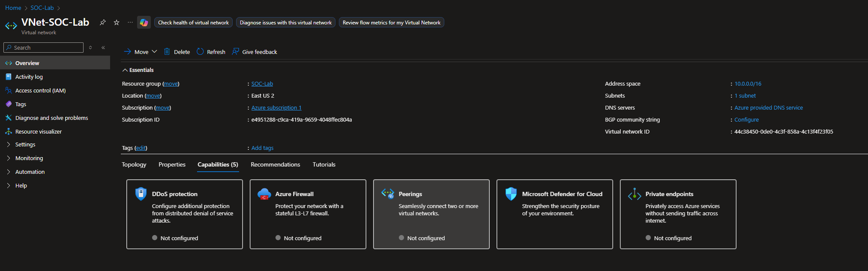Collapse the sidebar menu with double chevron
868x271 pixels.
tap(103, 48)
